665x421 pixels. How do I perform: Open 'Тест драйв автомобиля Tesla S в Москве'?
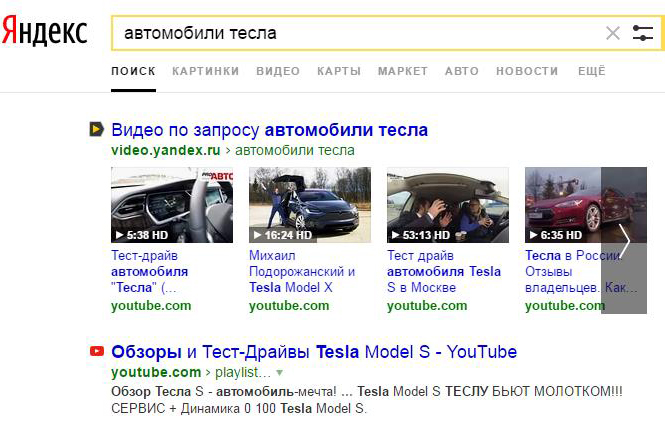444,271
